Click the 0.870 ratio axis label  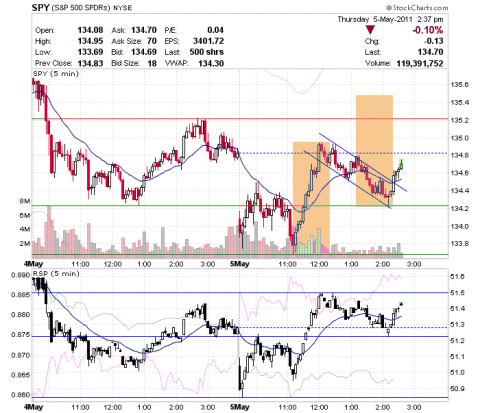pyautogui.click(x=21, y=355)
